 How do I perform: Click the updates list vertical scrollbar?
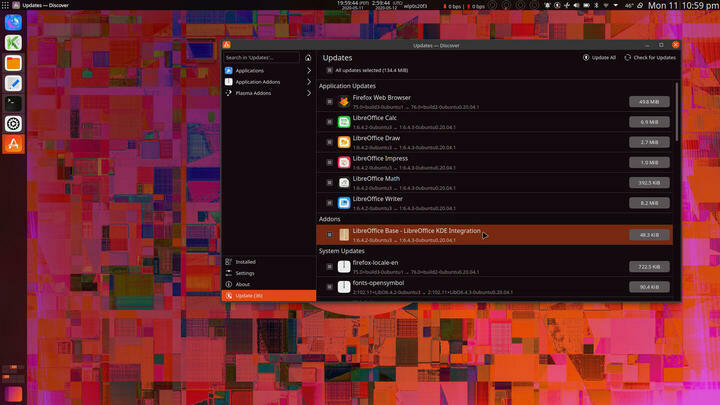676,112
